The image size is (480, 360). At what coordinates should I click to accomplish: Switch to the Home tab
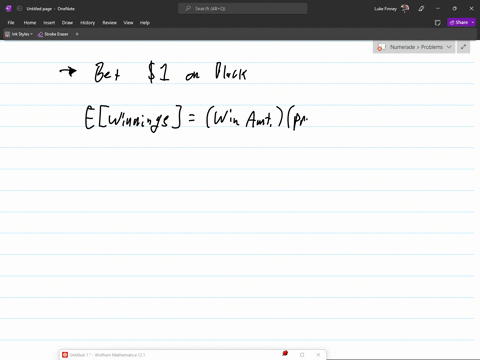point(30,23)
